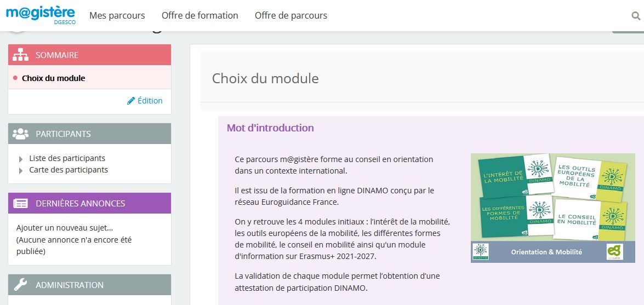Click the Sommaire sitemap icon
Viewport: 644px width, 305px height.
pyautogui.click(x=20, y=55)
